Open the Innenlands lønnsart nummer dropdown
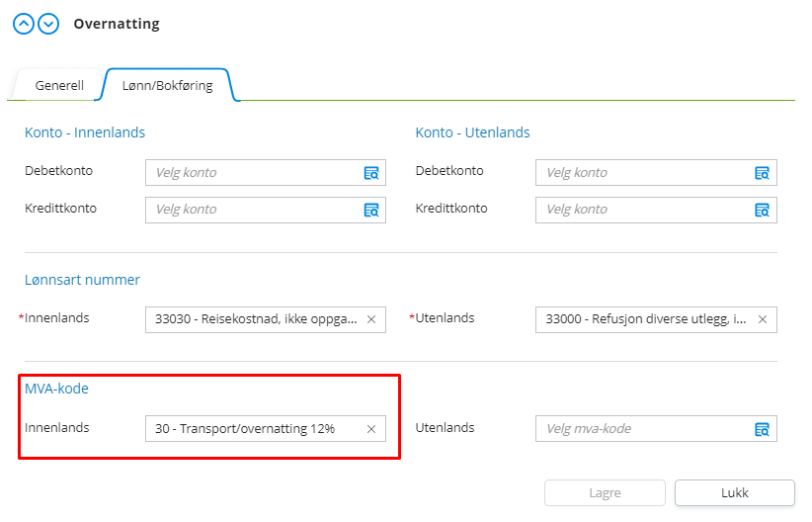This screenshot has width=812, height=522. click(x=255, y=319)
